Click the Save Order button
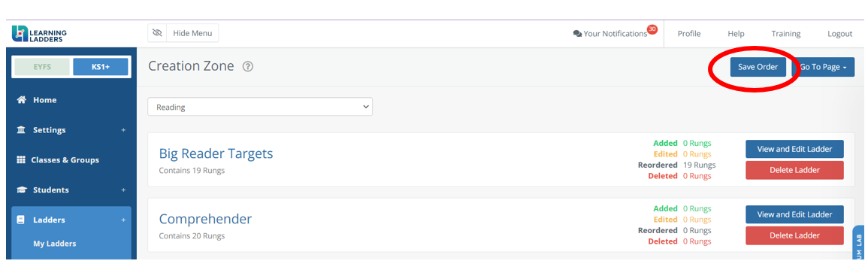 [758, 67]
